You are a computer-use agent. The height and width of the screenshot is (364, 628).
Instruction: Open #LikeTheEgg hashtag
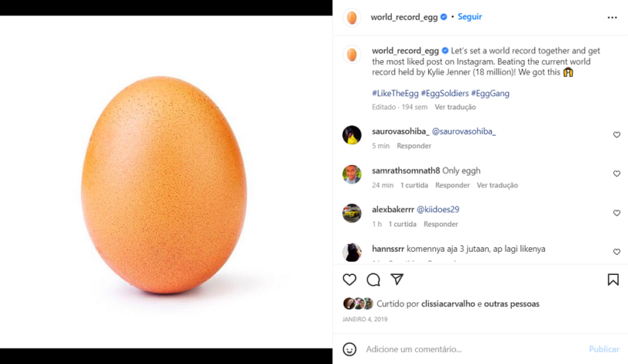[x=395, y=93]
